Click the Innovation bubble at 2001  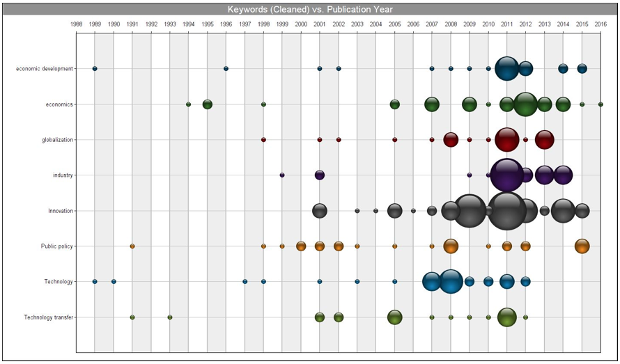tap(320, 211)
